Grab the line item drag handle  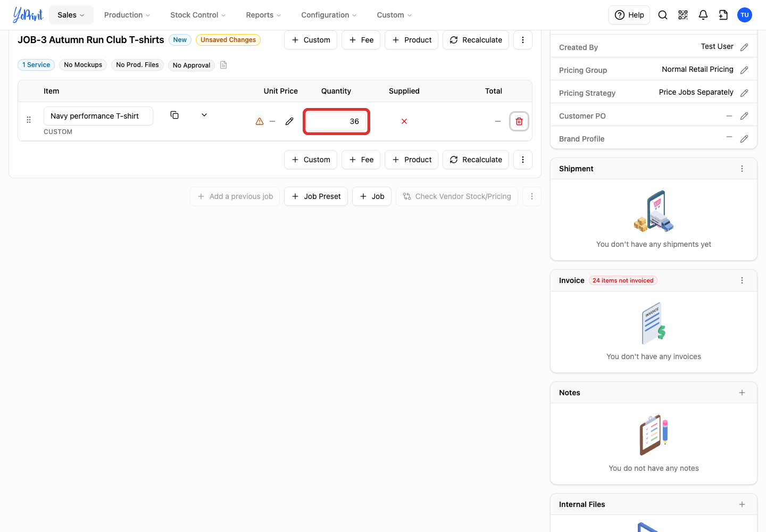pos(29,120)
